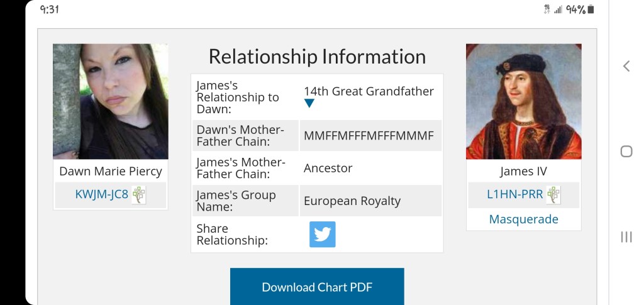Tap the clock showing 9:31
The image size is (644, 305).
pyautogui.click(x=50, y=9)
